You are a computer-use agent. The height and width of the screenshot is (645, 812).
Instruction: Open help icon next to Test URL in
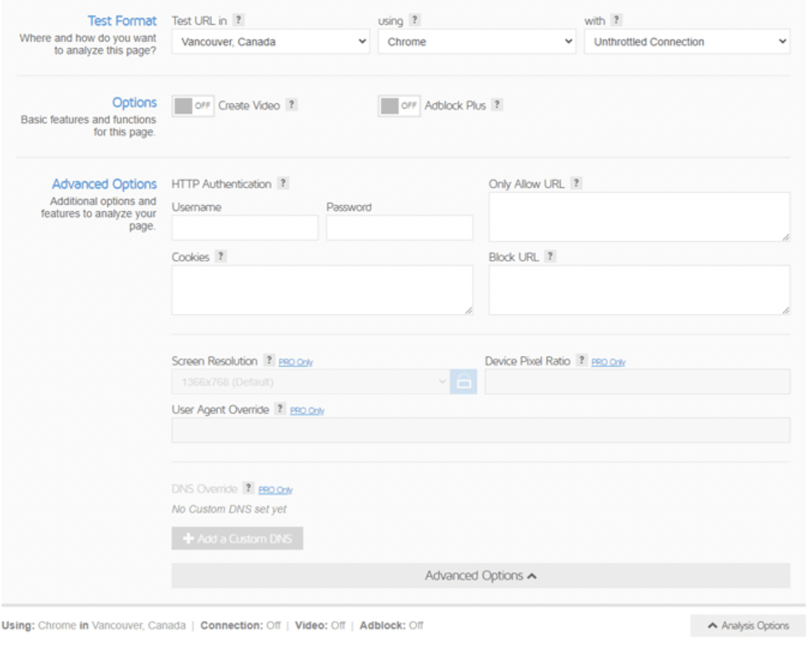pos(239,21)
